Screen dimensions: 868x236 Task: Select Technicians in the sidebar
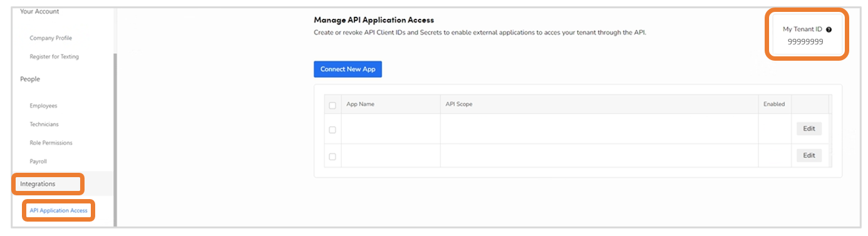pyautogui.click(x=44, y=125)
